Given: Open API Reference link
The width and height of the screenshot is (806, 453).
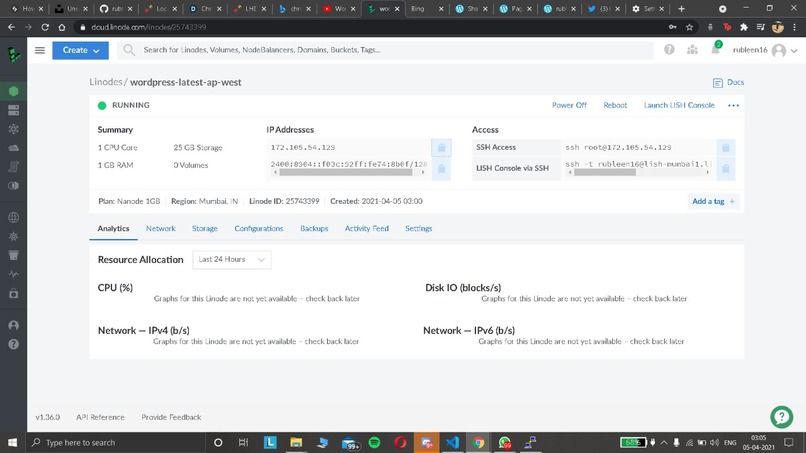Looking at the screenshot, I should (x=100, y=417).
